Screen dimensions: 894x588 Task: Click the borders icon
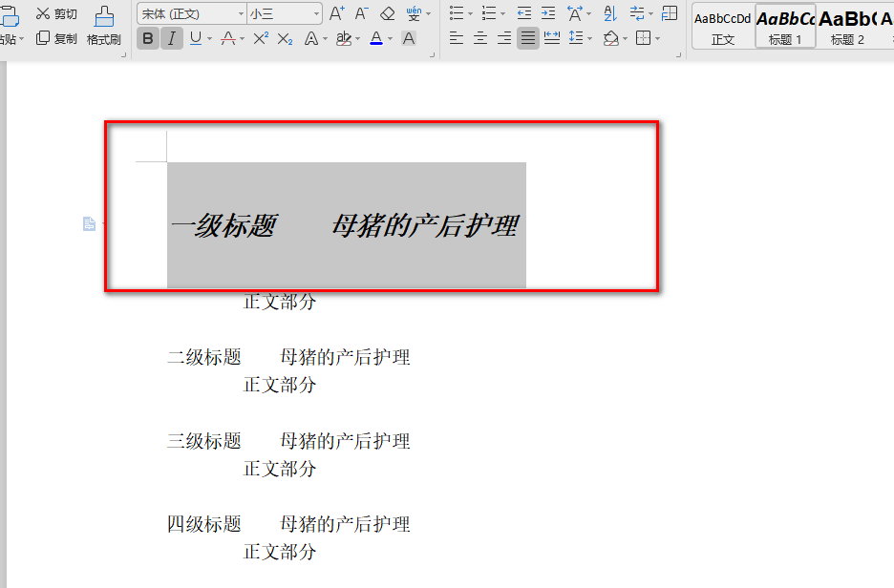(x=643, y=39)
